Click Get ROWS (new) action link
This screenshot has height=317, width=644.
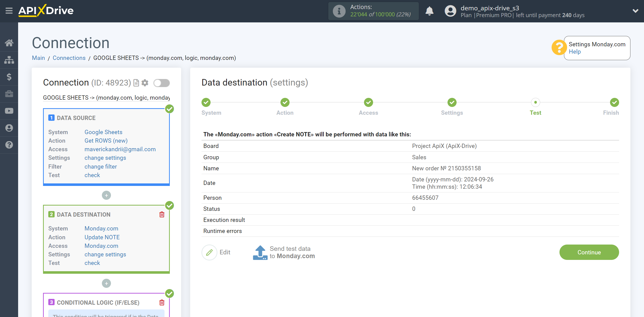(106, 141)
